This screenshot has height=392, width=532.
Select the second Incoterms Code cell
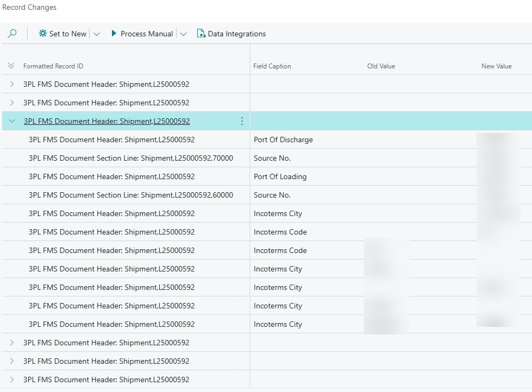pyautogui.click(x=280, y=250)
